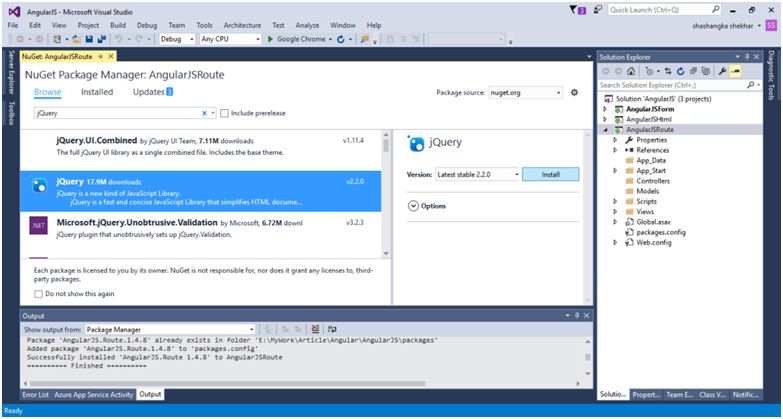Open Properties wrench icon in Solution Explorer
Image resolution: width=783 pixels, height=419 pixels.
coord(722,71)
